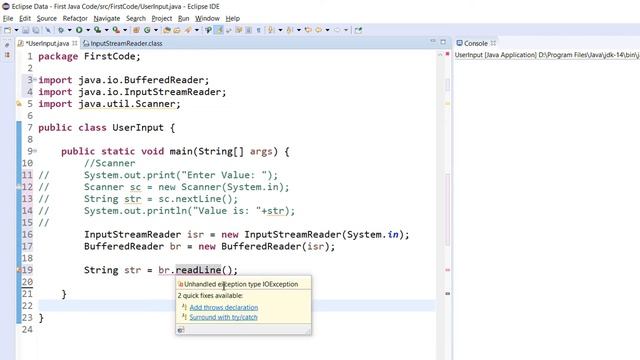
Task: Click the Back navigation arrow
Action: [318, 30]
